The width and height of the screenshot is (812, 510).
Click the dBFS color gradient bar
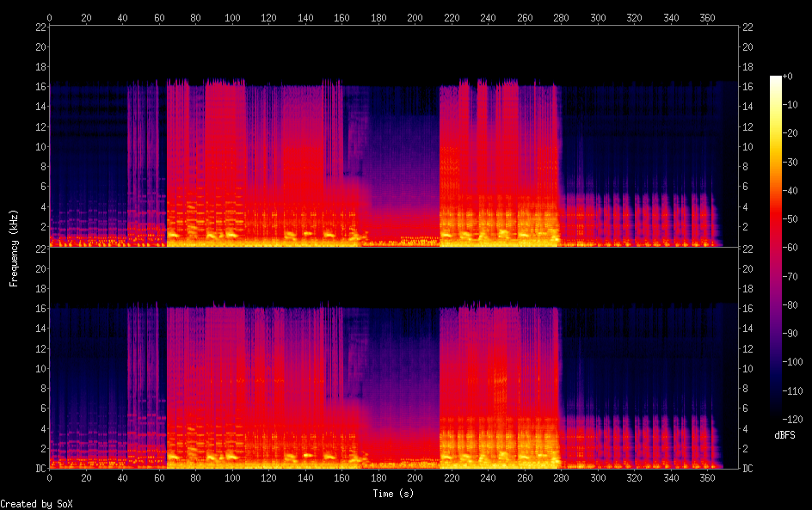pos(775,248)
